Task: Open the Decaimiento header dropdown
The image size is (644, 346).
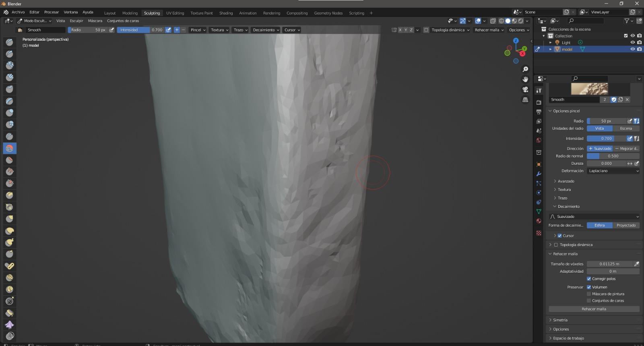Action: (x=266, y=30)
